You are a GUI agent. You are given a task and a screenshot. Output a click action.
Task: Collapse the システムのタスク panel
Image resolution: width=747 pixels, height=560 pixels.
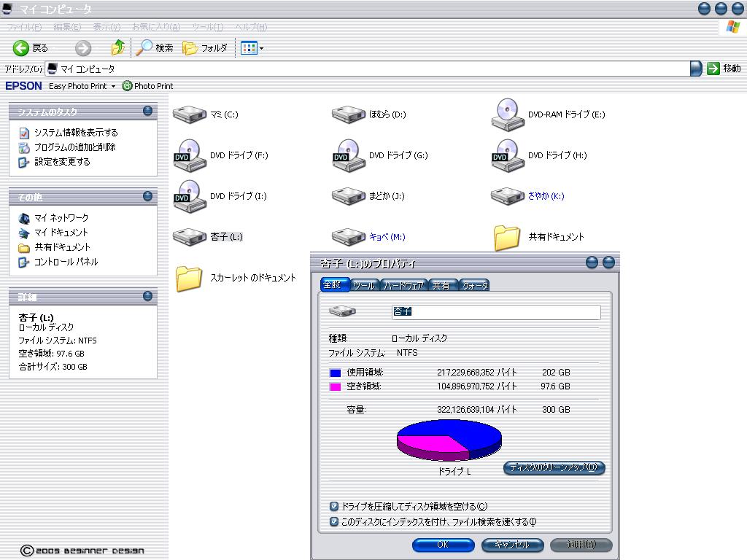click(148, 112)
